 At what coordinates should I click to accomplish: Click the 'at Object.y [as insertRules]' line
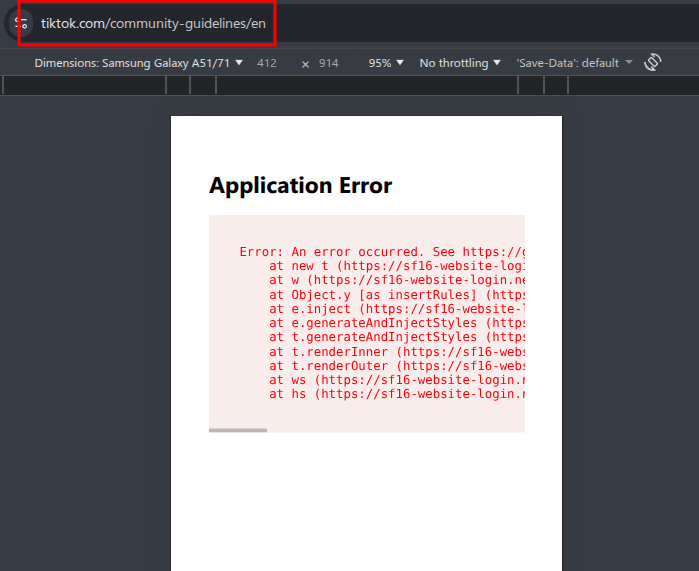point(397,295)
